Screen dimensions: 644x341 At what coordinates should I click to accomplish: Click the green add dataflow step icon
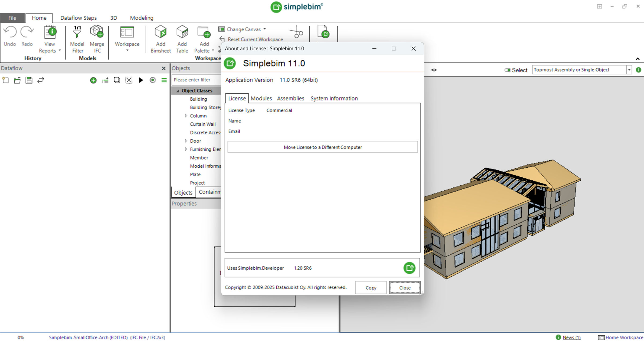pyautogui.click(x=93, y=80)
